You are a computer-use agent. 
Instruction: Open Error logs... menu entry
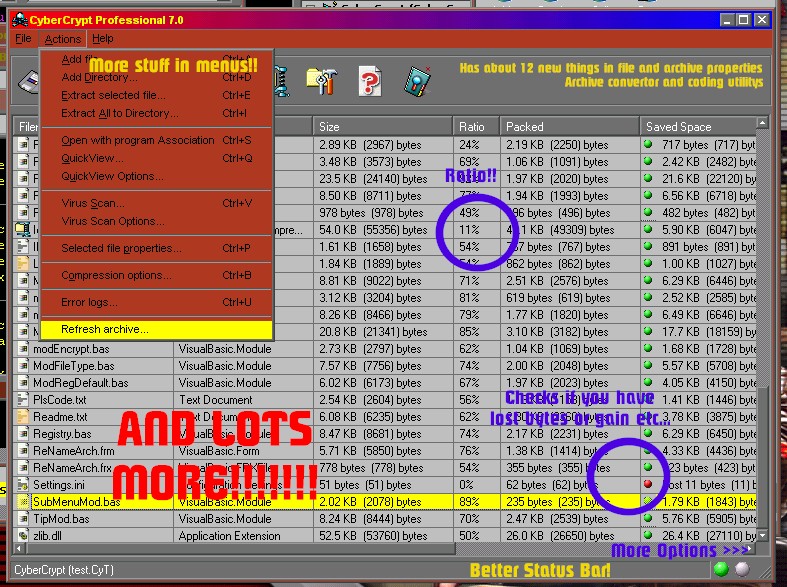click(x=156, y=303)
